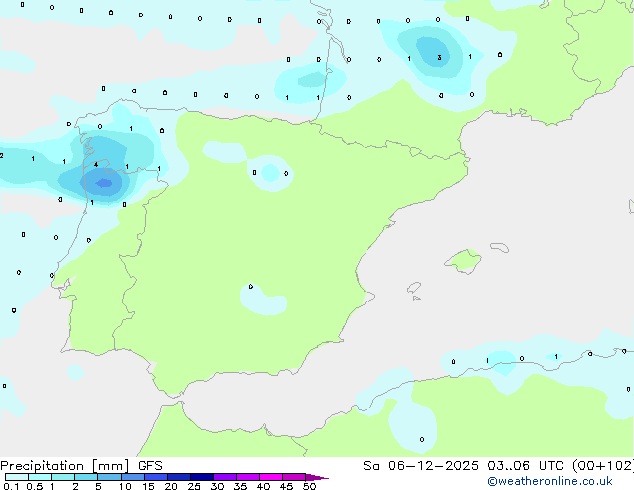
Task: Select the 25–30 mm dark navy swatch
Action: pyautogui.click(x=201, y=477)
